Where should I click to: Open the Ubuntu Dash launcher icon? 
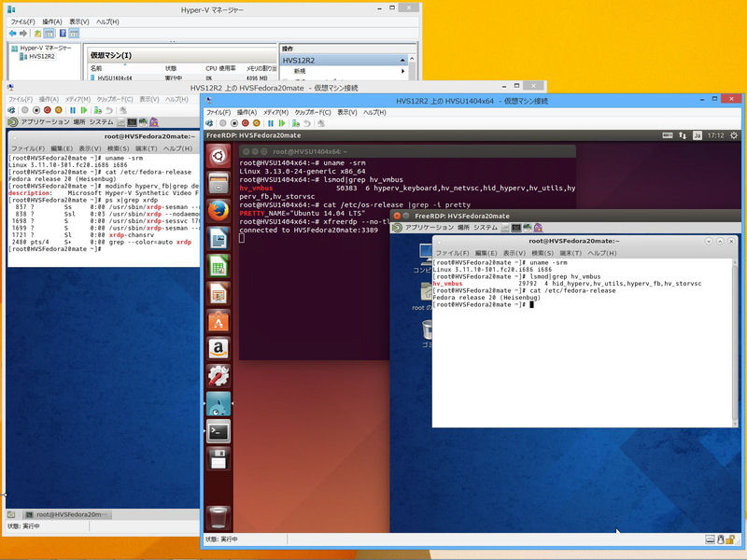pos(218,156)
